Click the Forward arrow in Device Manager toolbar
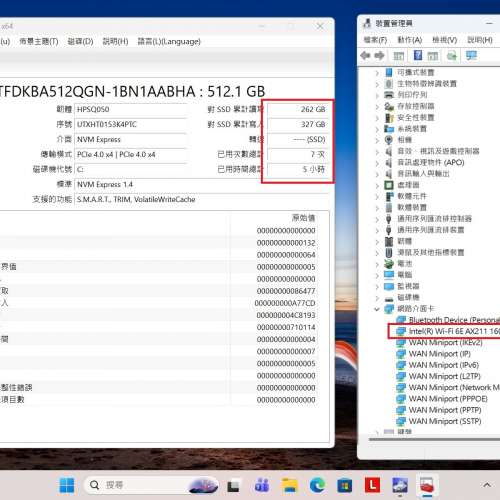Image resolution: width=500 pixels, height=500 pixels. 380,55
